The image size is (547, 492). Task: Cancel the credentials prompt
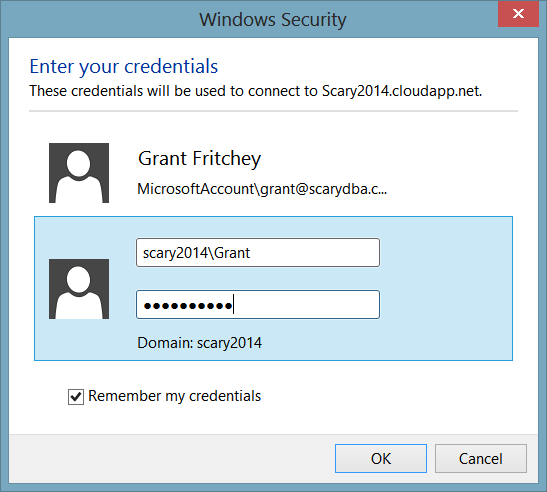pyautogui.click(x=481, y=459)
